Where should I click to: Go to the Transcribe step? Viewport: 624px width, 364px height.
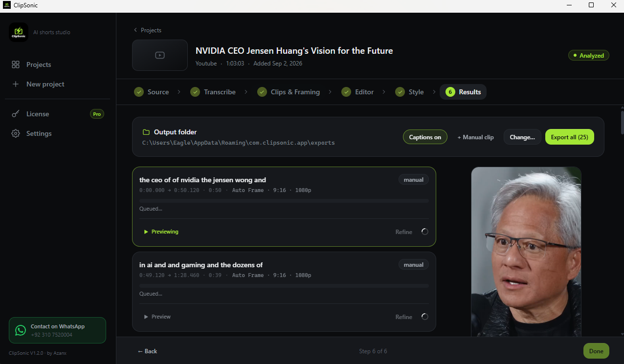click(x=213, y=92)
